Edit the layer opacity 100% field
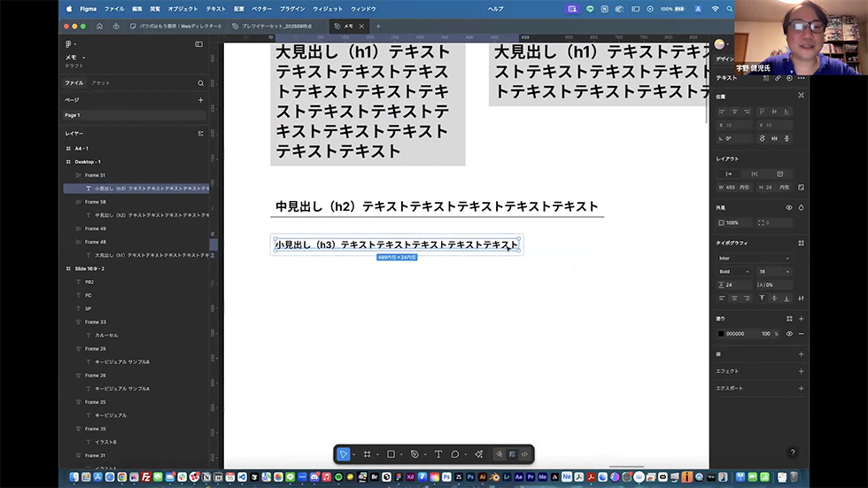 pyautogui.click(x=734, y=222)
